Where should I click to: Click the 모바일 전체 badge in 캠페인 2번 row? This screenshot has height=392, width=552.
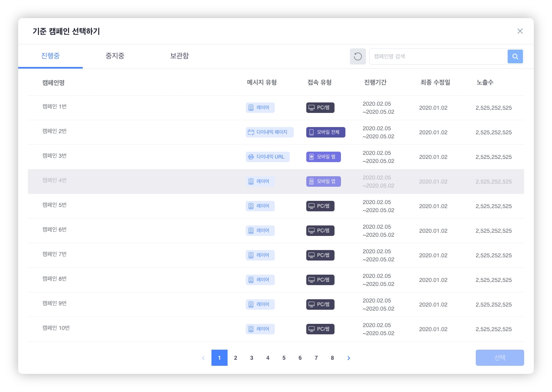coord(326,132)
